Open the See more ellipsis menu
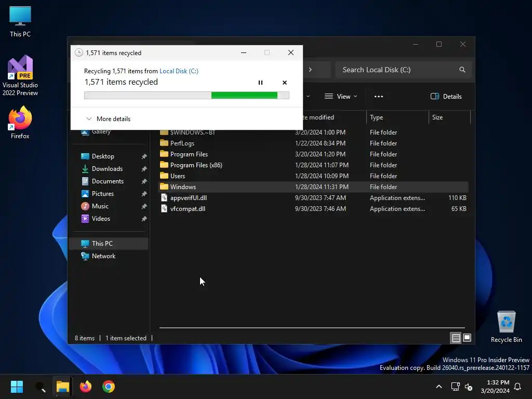 click(379, 96)
